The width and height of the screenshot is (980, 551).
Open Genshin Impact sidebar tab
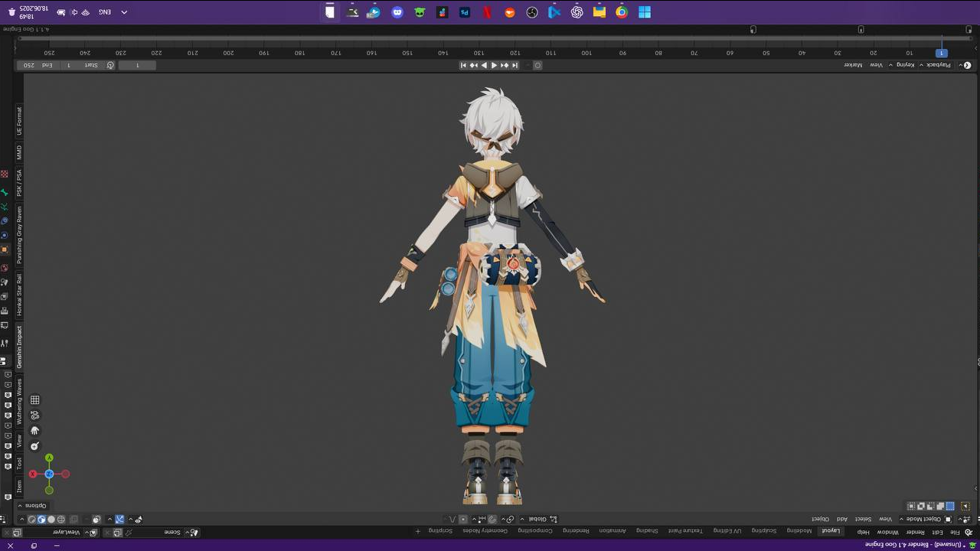(19, 346)
